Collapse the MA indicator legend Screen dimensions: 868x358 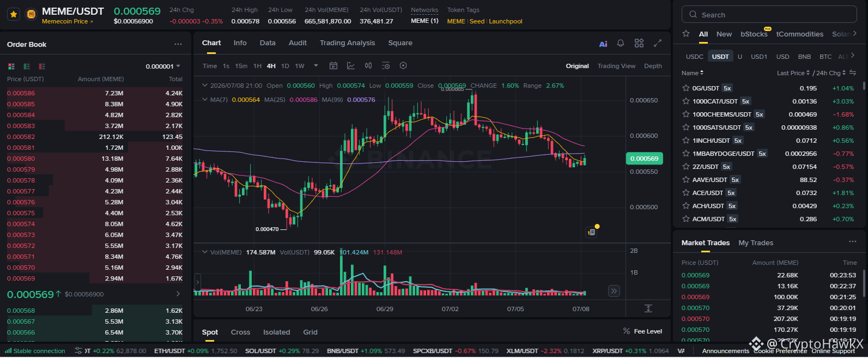(205, 100)
